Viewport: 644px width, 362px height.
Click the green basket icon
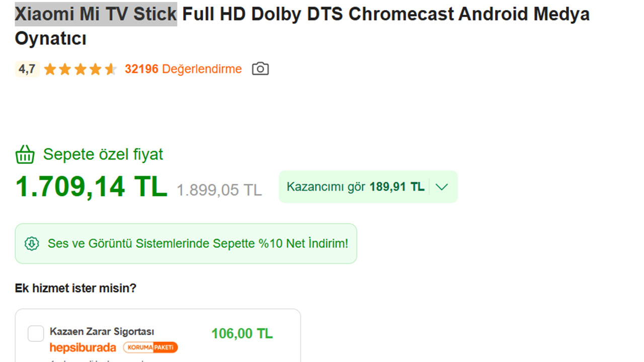point(25,154)
